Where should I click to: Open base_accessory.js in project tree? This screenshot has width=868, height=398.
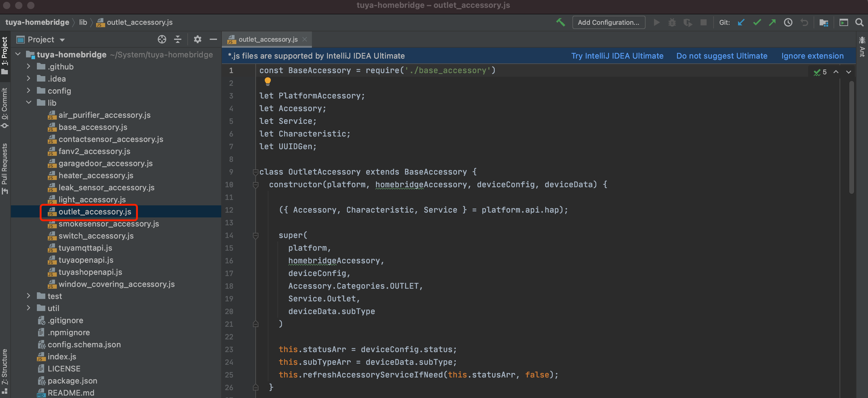93,127
